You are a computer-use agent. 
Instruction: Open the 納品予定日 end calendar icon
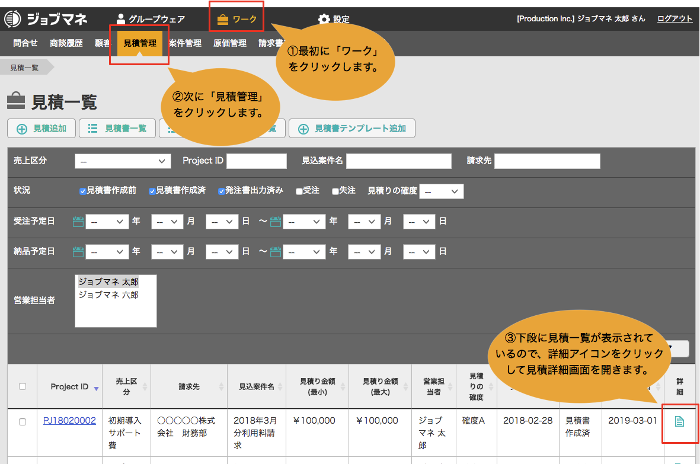point(275,252)
